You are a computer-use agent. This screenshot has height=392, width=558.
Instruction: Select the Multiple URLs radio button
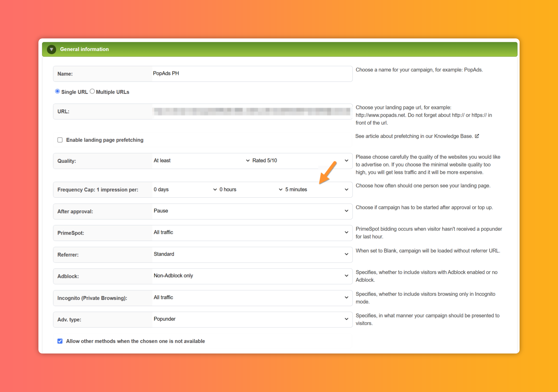[92, 91]
